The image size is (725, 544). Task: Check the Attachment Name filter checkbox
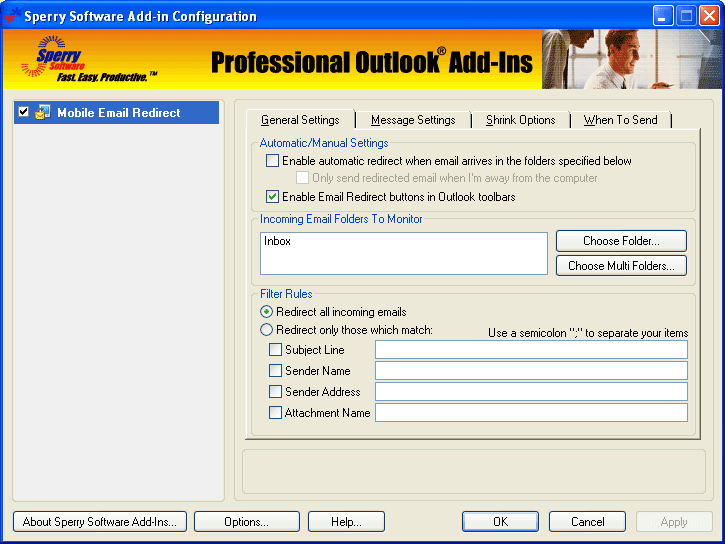(x=275, y=413)
